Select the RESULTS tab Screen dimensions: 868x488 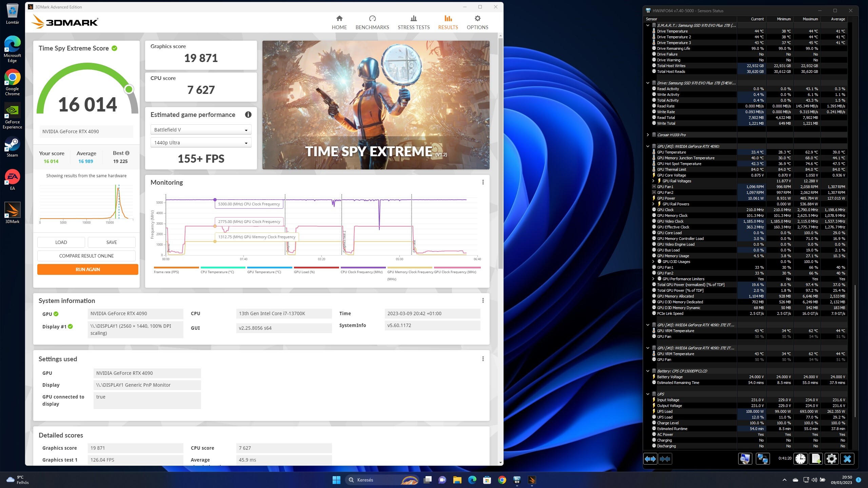(448, 22)
